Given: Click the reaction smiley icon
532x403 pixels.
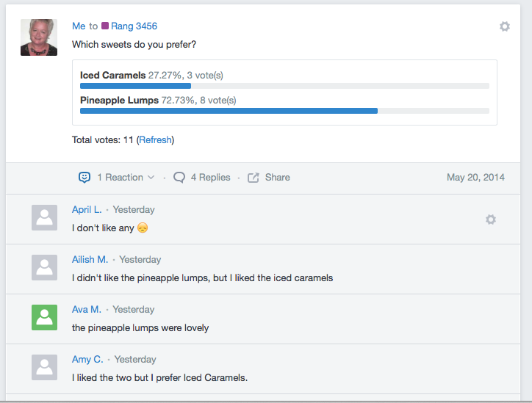Looking at the screenshot, I should pyautogui.click(x=85, y=177).
